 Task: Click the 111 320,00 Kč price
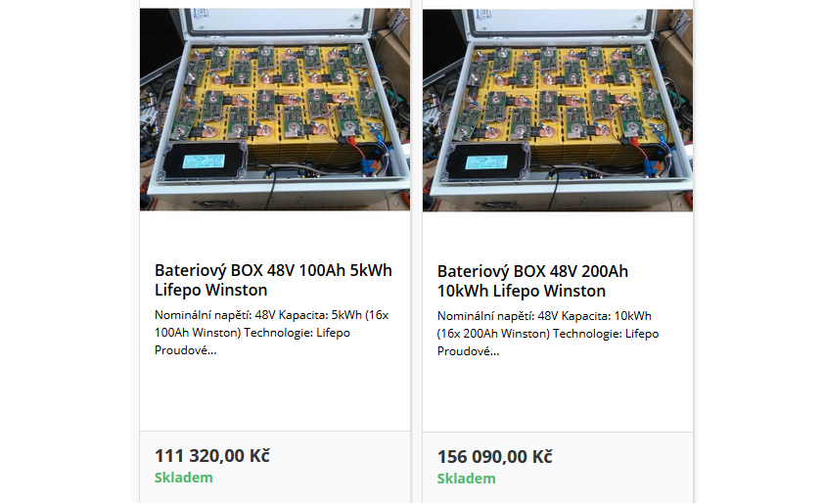[212, 456]
